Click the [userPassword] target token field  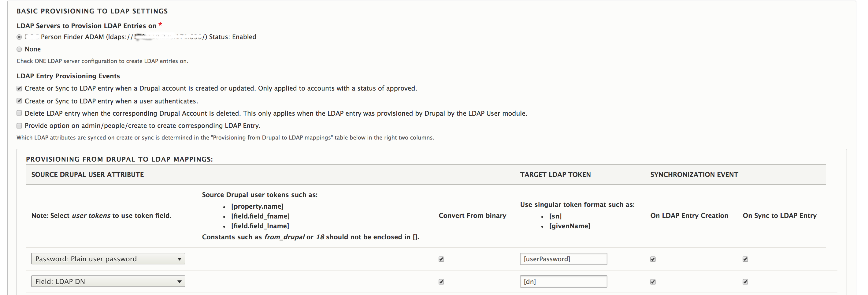[x=563, y=259]
